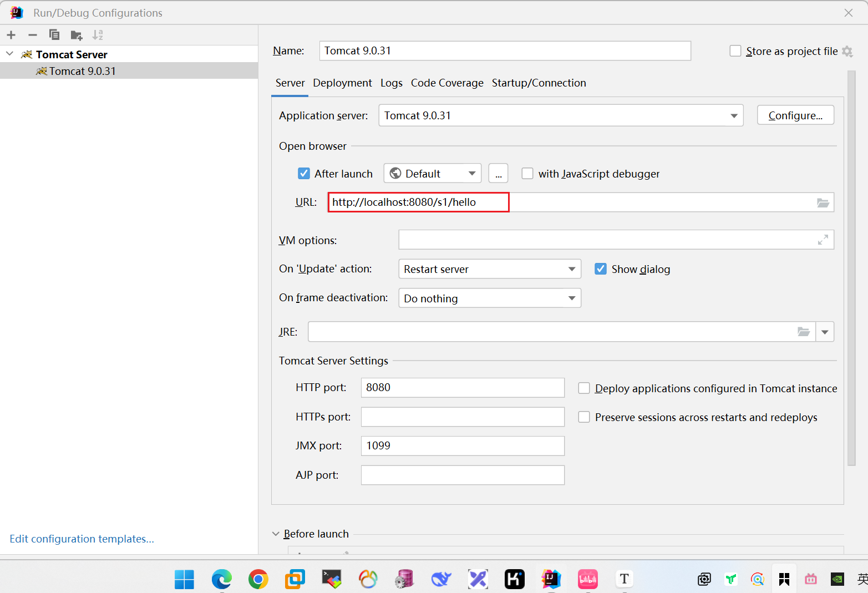This screenshot has height=593, width=868.
Task: Collapse the Before launch section
Action: [x=276, y=534]
